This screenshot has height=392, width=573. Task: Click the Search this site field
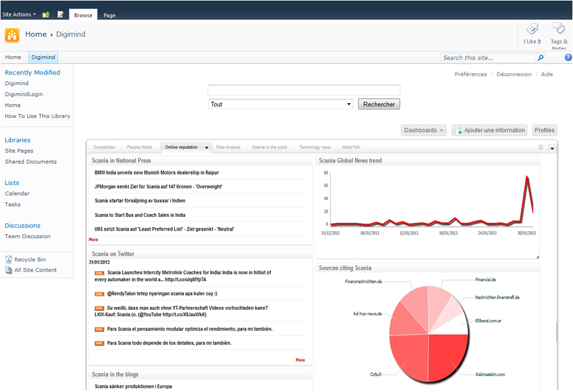(x=488, y=58)
